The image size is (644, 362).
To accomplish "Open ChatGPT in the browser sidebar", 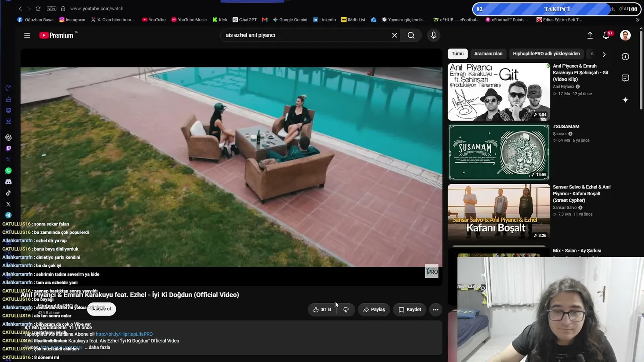I will [x=8, y=138].
